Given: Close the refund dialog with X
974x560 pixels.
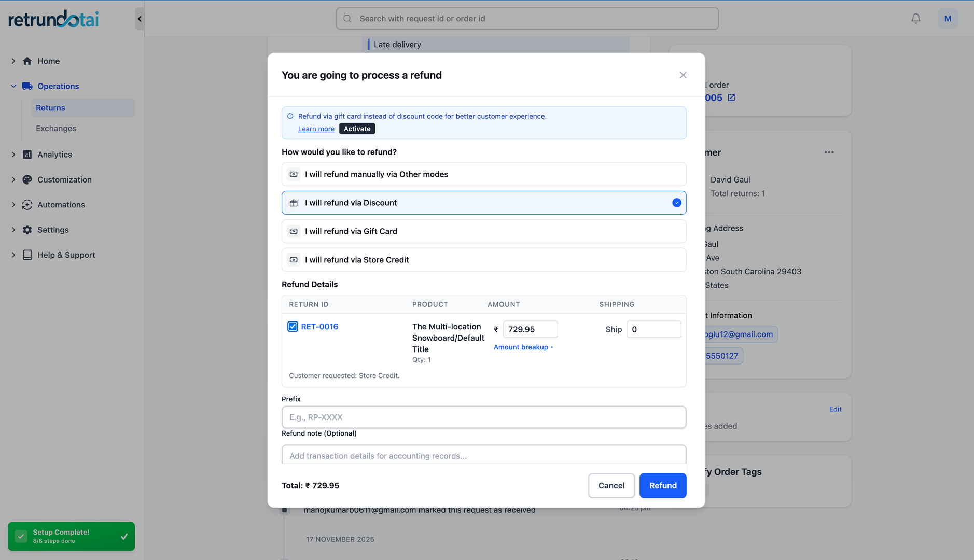Looking at the screenshot, I should [x=683, y=75].
